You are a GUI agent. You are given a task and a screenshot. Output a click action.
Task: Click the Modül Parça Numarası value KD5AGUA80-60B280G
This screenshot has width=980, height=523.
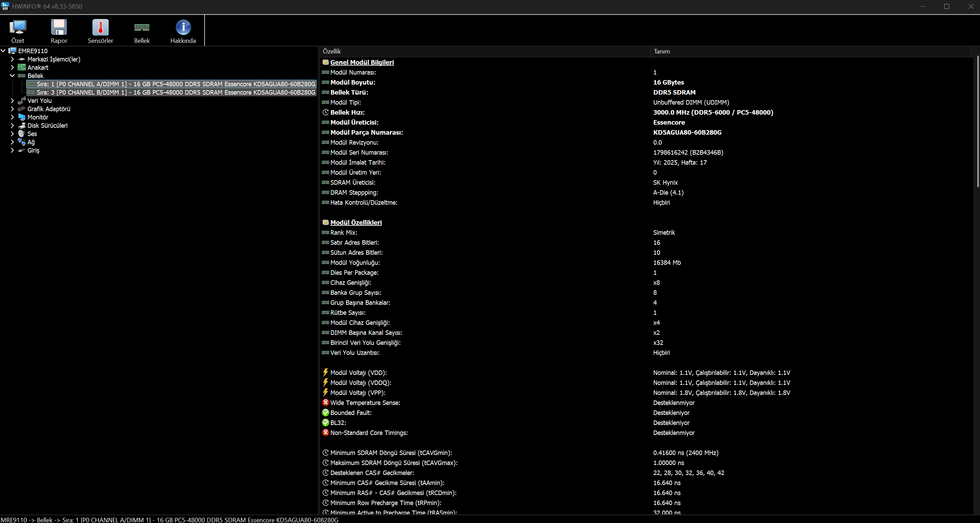[687, 133]
